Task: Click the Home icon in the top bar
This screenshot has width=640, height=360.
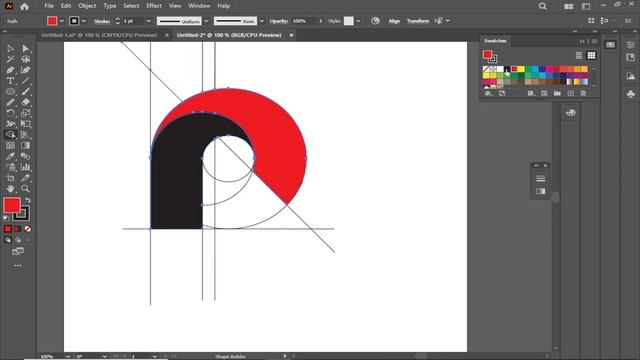Action: pyautogui.click(x=24, y=6)
